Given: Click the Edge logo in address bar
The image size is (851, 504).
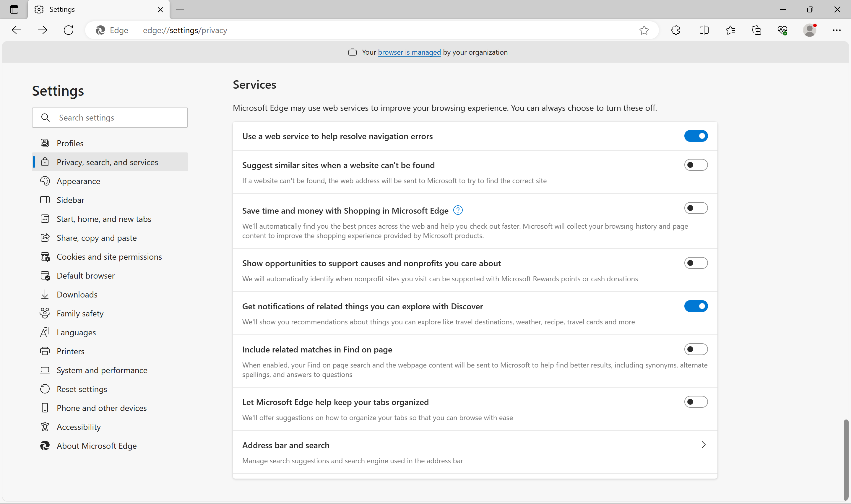Looking at the screenshot, I should 100,30.
